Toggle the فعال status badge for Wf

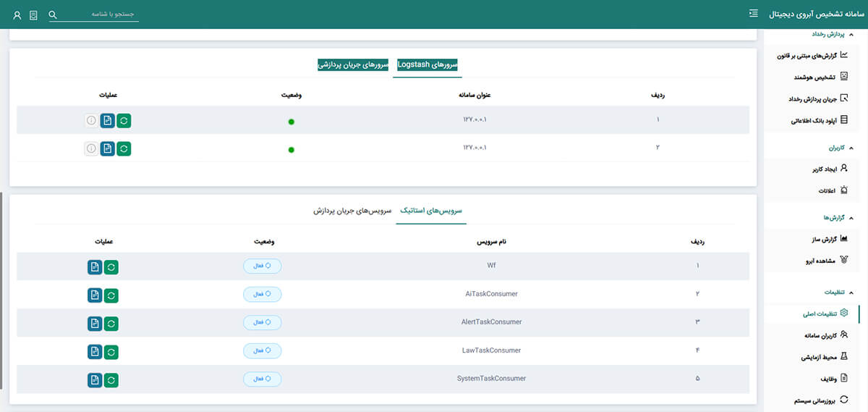(262, 266)
